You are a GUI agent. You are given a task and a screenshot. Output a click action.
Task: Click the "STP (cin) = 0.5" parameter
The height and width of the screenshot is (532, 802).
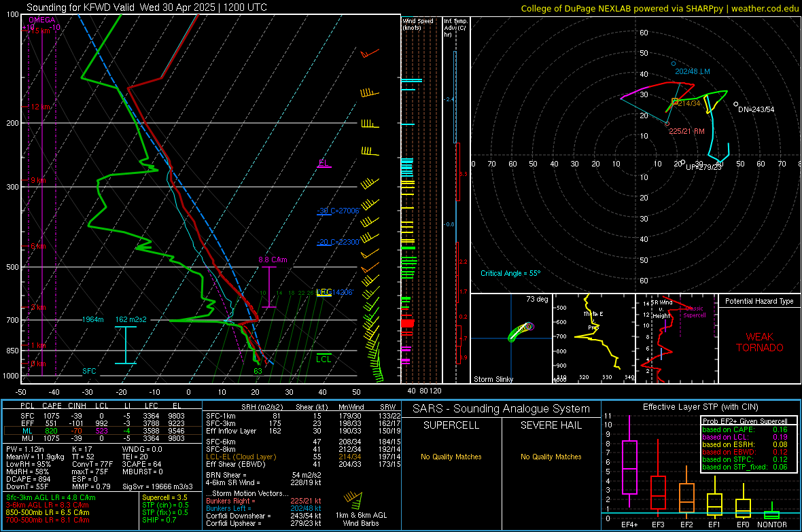click(165, 505)
